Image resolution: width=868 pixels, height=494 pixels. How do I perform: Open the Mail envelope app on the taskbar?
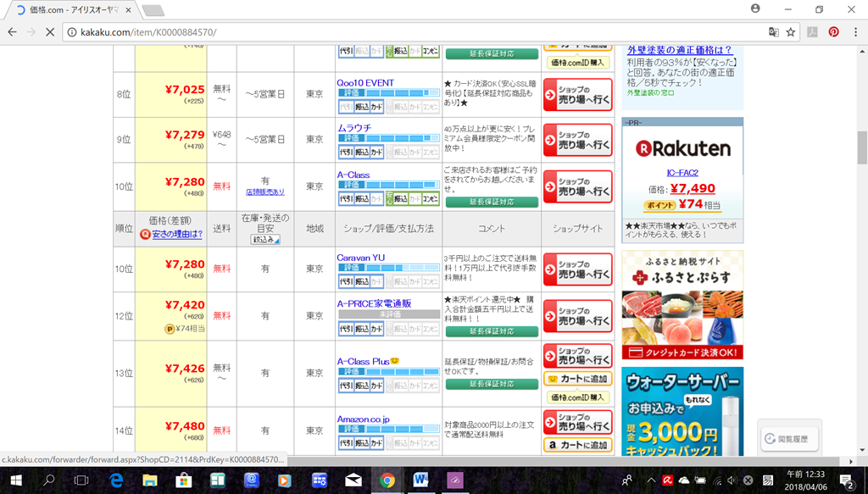tap(353, 480)
